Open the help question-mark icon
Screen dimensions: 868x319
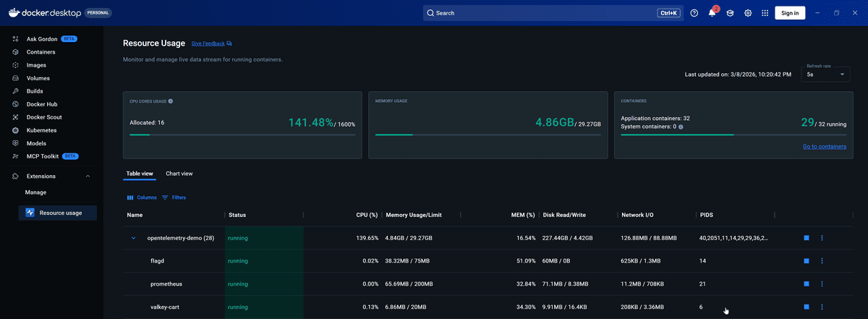pyautogui.click(x=694, y=13)
